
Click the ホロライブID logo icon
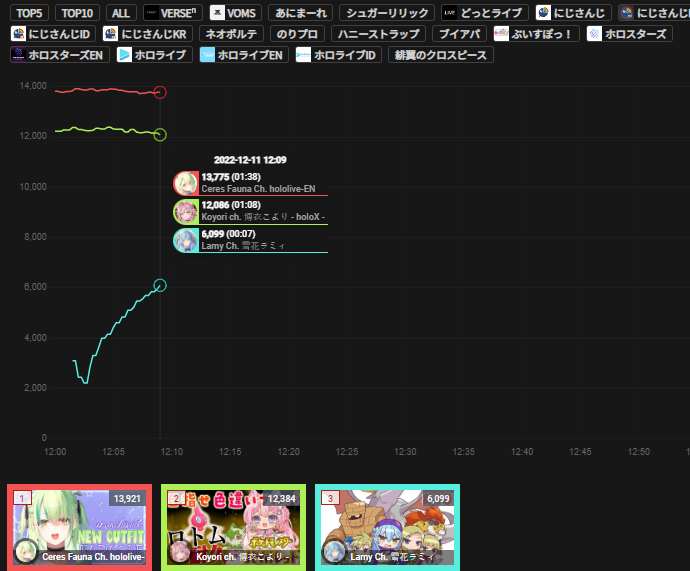pos(303,55)
